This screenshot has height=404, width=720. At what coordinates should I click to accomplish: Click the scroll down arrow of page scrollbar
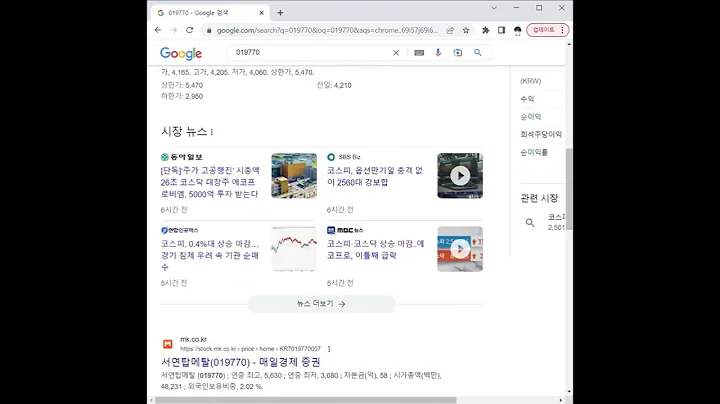coord(569,392)
